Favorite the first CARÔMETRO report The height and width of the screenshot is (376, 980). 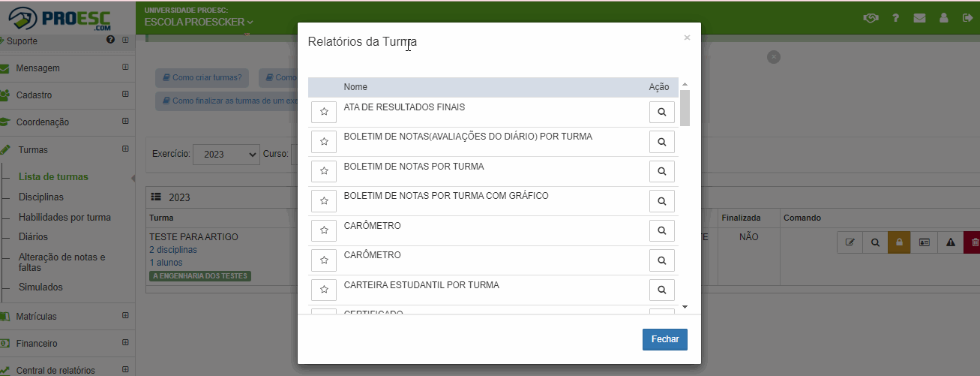click(x=324, y=230)
